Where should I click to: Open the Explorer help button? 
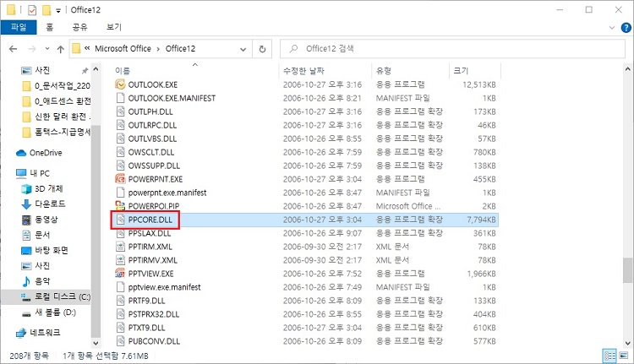tap(626, 28)
